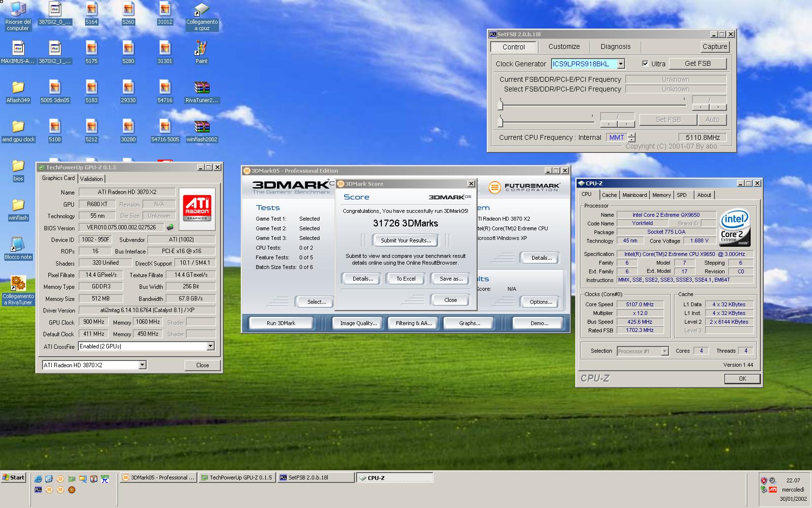
Task: Open the Blocco note desktop icon
Action: click(x=18, y=248)
